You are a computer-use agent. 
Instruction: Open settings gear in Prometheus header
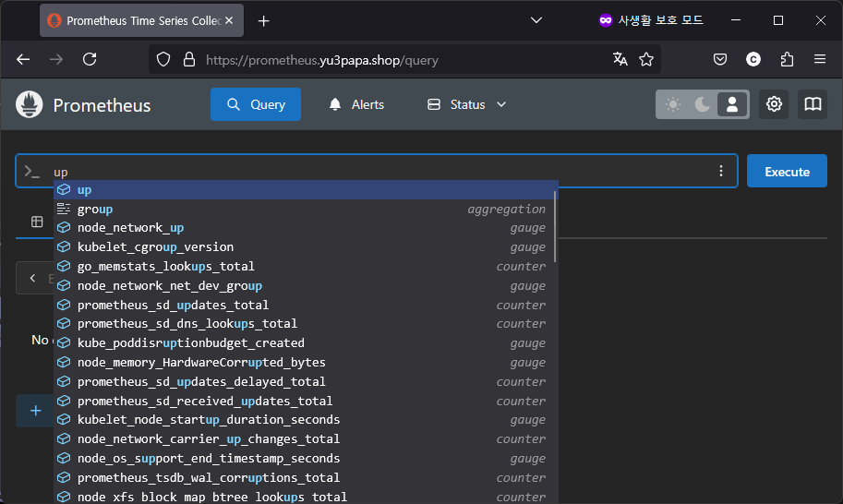tap(774, 104)
